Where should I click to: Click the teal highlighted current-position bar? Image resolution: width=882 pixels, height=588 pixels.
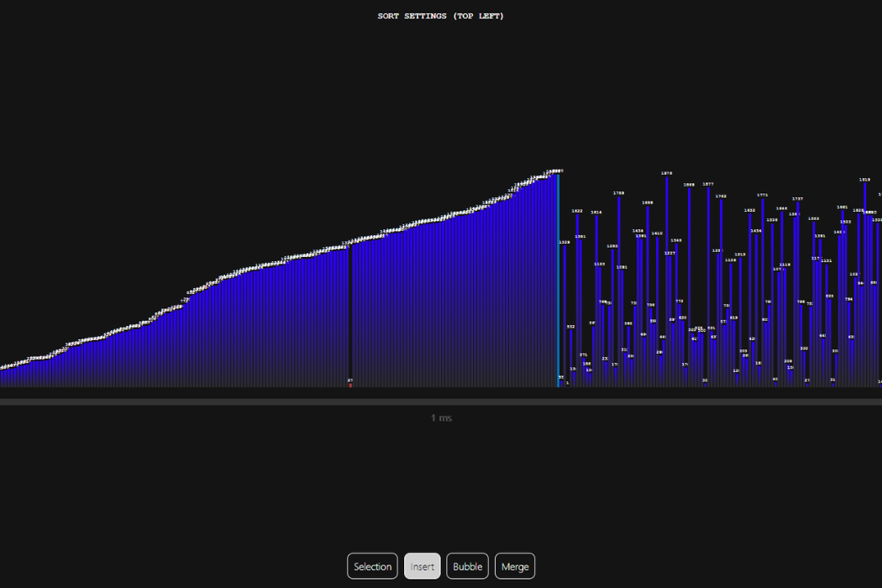click(559, 277)
